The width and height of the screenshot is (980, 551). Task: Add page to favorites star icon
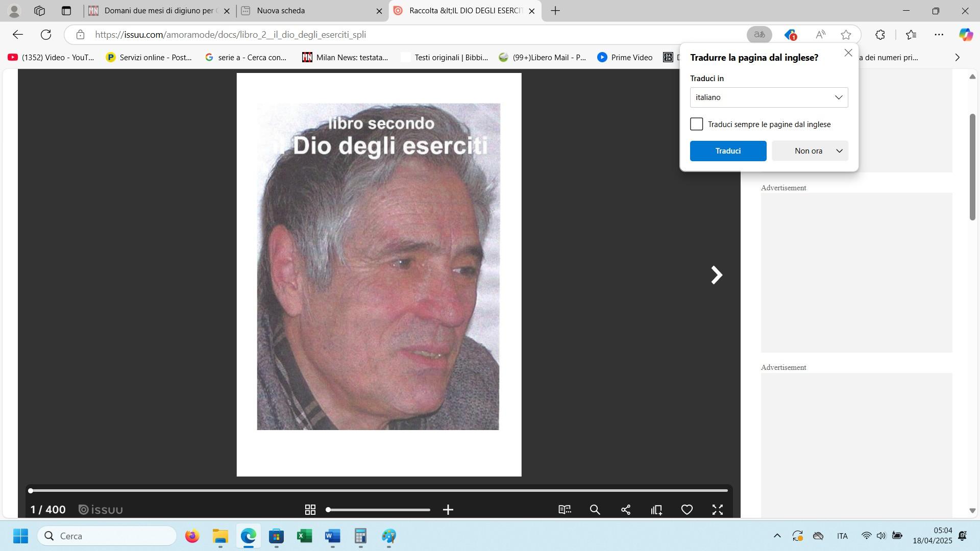pos(846,35)
